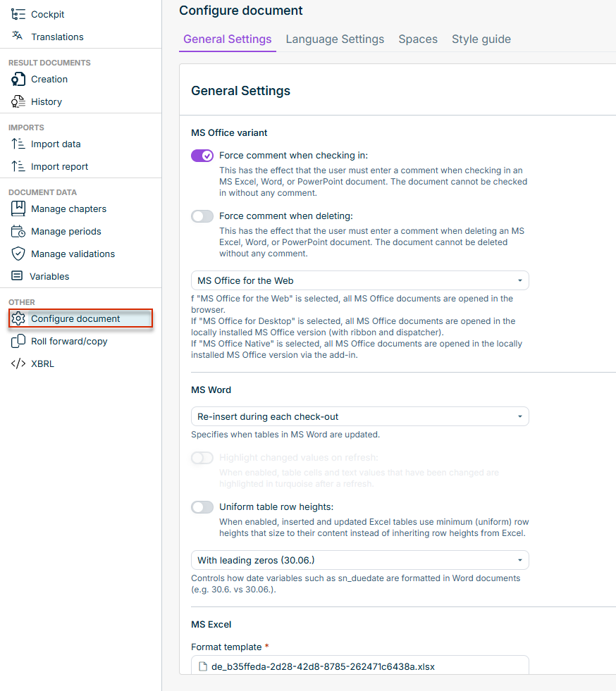The height and width of the screenshot is (691, 616).
Task: Click the Translations language icon
Action: (17, 36)
